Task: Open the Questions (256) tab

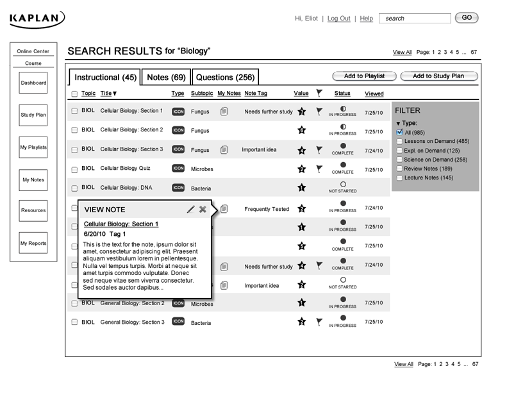Action: click(225, 78)
